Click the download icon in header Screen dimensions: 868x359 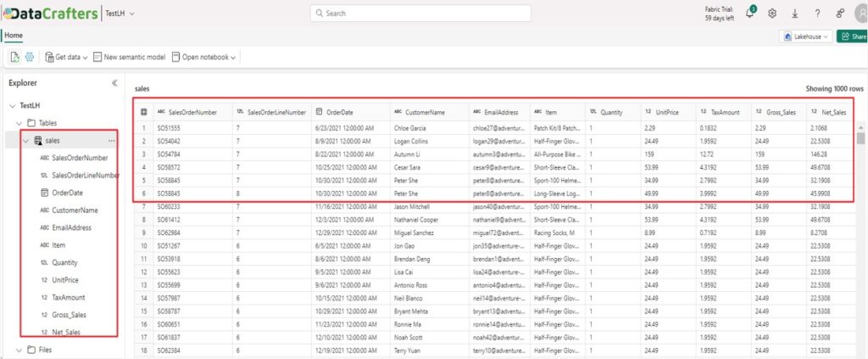[795, 14]
